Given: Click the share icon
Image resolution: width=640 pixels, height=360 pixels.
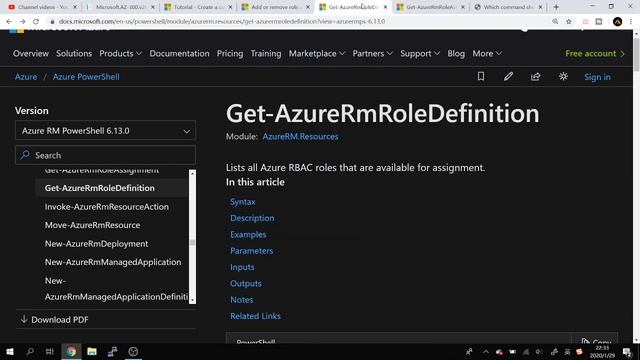Looking at the screenshot, I should 536,76.
